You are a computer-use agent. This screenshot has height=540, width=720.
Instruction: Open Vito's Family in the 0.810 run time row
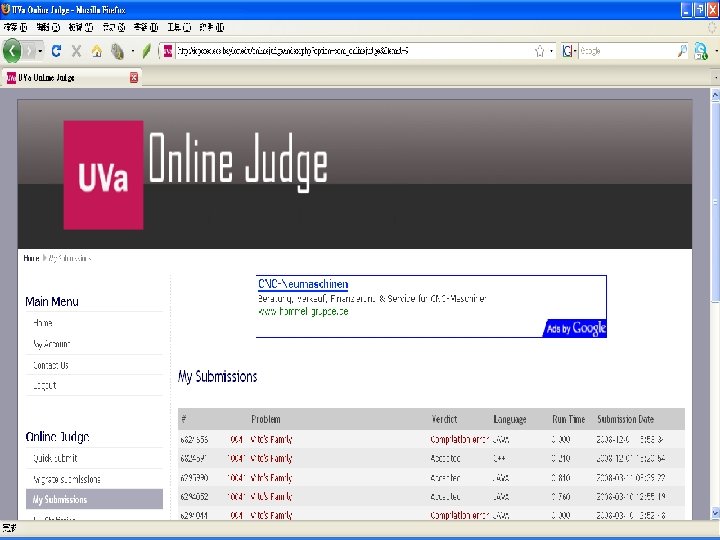click(x=271, y=478)
